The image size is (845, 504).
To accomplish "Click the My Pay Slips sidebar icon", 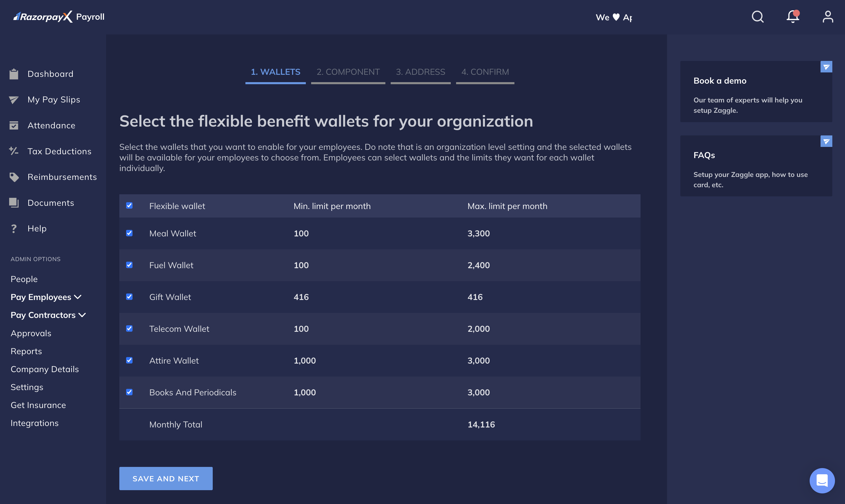I will pyautogui.click(x=14, y=99).
